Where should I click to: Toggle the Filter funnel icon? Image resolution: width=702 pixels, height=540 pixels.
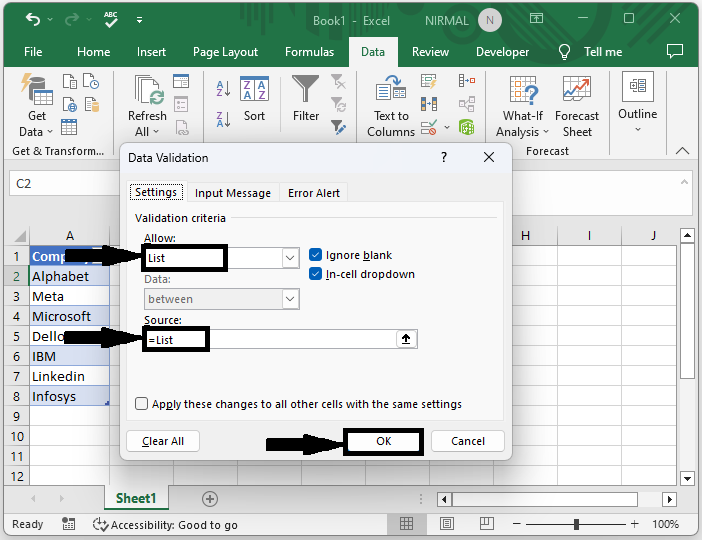305,89
